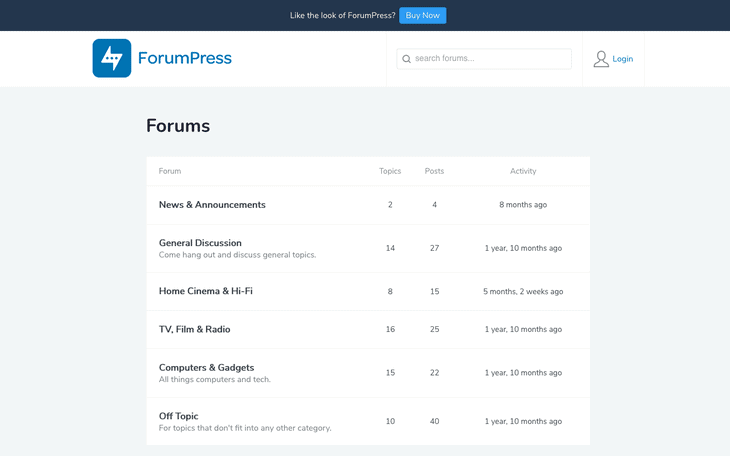
Task: Select the Off Topic forum
Action: point(178,416)
